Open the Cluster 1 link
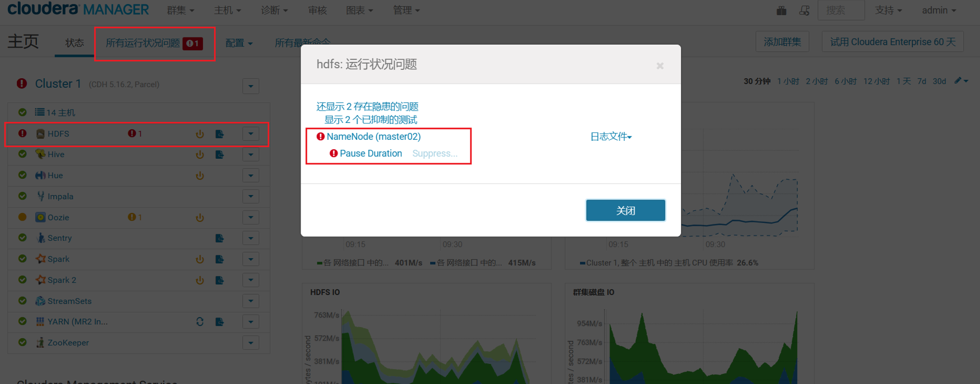The image size is (980, 384). pos(58,84)
